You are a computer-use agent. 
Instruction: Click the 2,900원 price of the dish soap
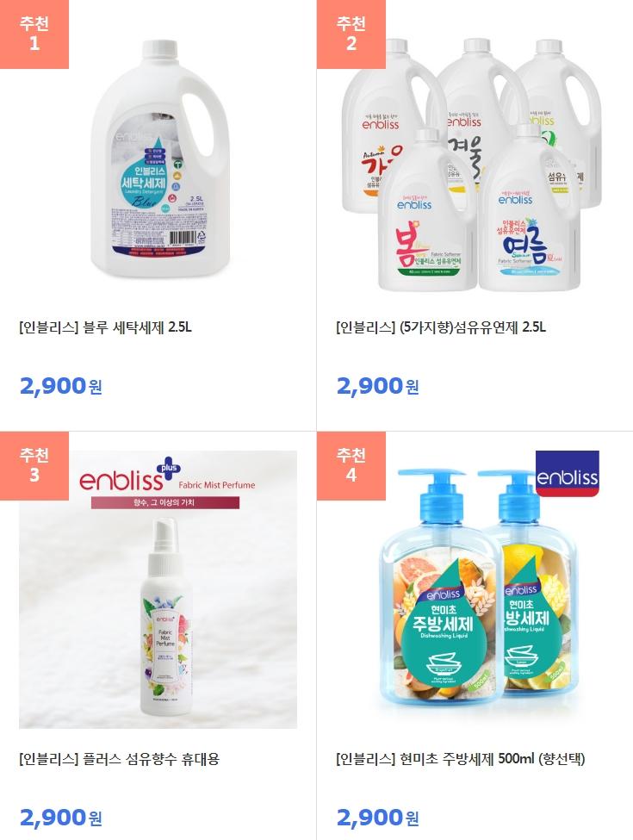click(377, 818)
